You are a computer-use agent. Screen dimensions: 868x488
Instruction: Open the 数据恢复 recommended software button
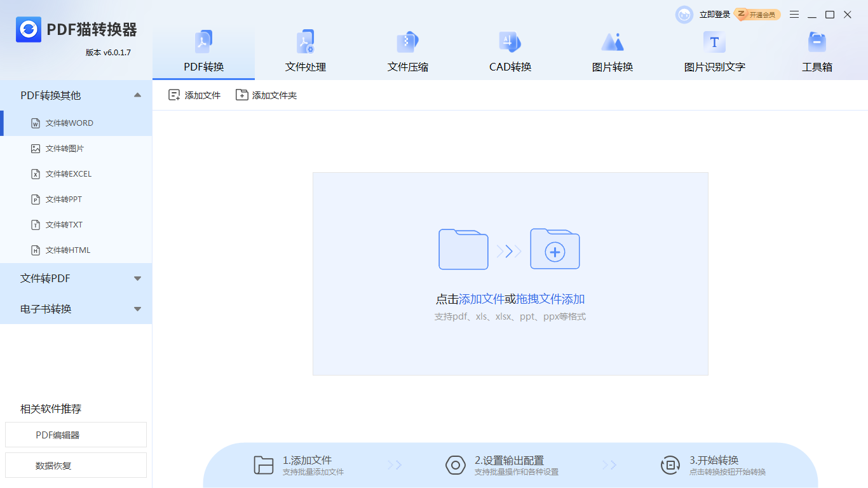76,465
